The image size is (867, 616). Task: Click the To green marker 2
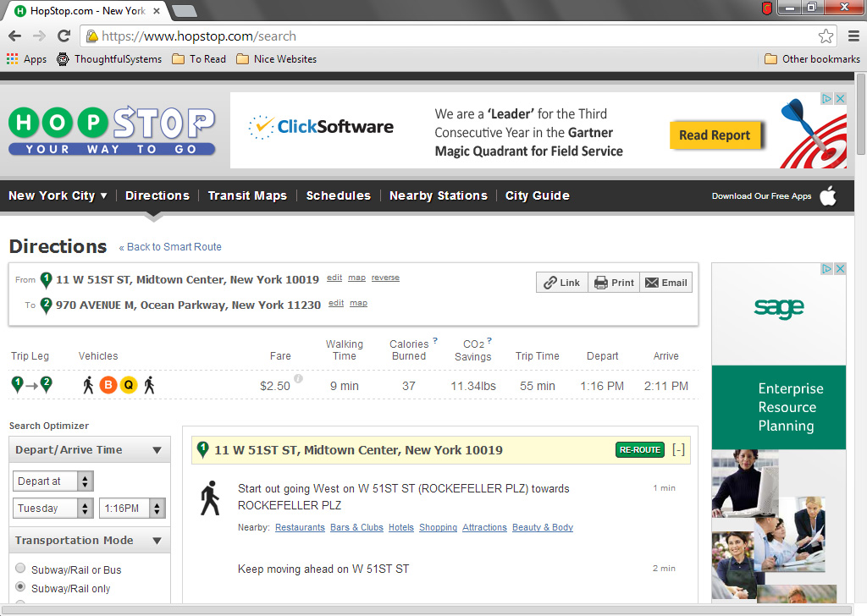coord(47,305)
